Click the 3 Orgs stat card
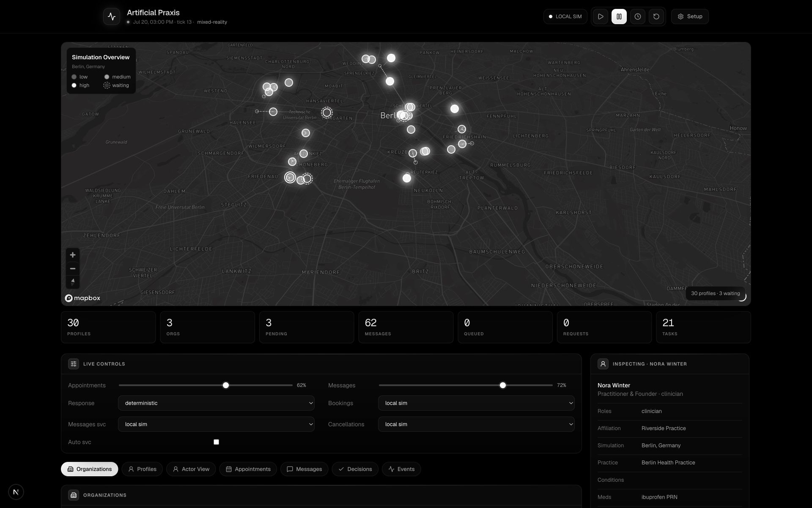Viewport: 812px width, 508px height. (207, 327)
